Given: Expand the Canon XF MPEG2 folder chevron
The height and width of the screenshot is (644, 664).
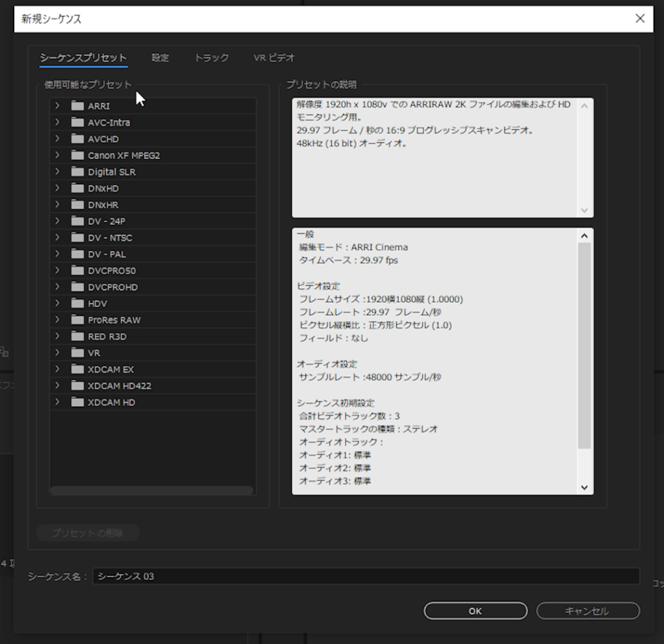Looking at the screenshot, I should pyautogui.click(x=57, y=155).
